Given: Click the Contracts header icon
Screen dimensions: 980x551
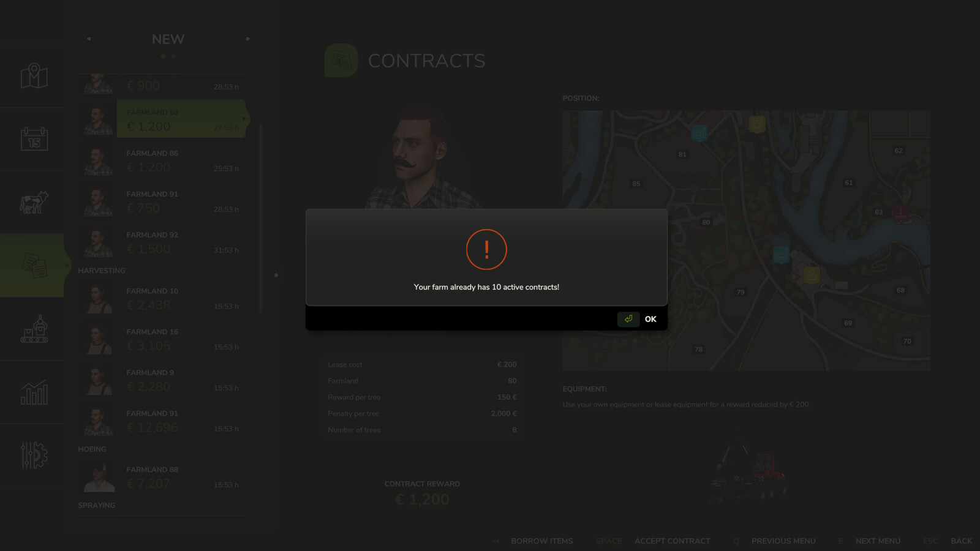Looking at the screenshot, I should (x=341, y=60).
